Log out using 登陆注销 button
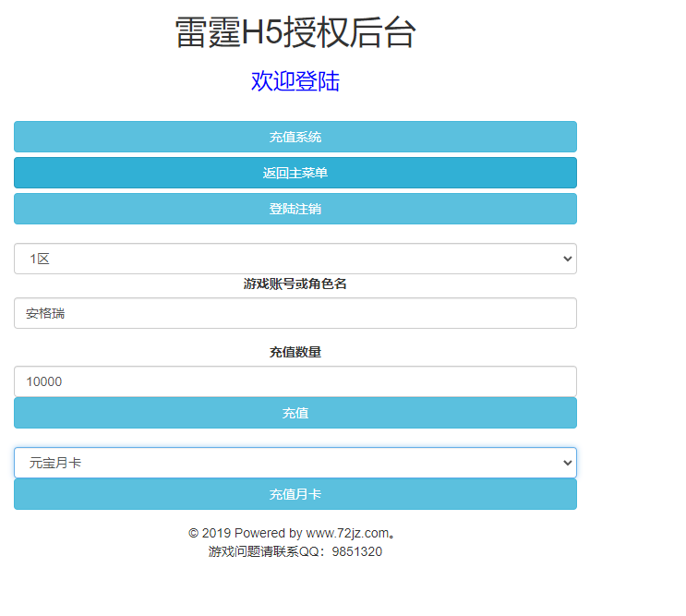The width and height of the screenshot is (686, 616). click(295, 209)
